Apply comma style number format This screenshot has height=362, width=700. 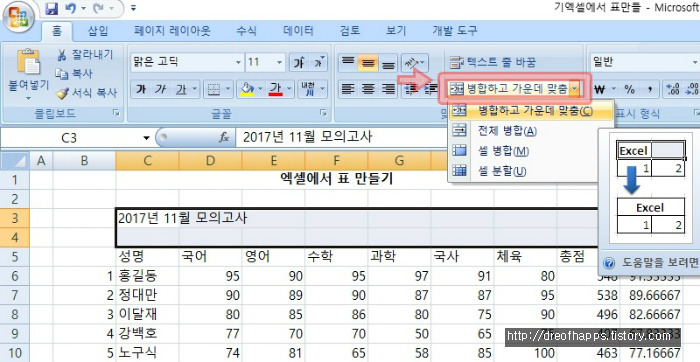pos(650,89)
